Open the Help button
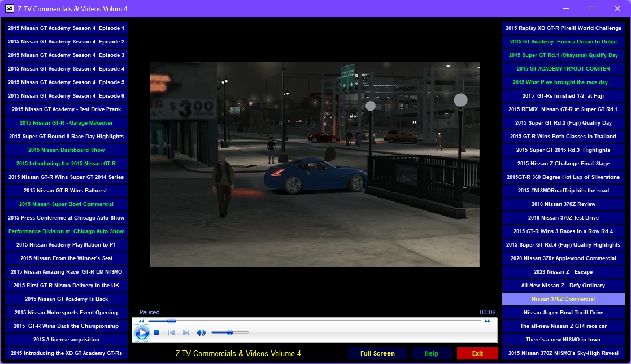The image size is (631, 364). click(x=432, y=353)
